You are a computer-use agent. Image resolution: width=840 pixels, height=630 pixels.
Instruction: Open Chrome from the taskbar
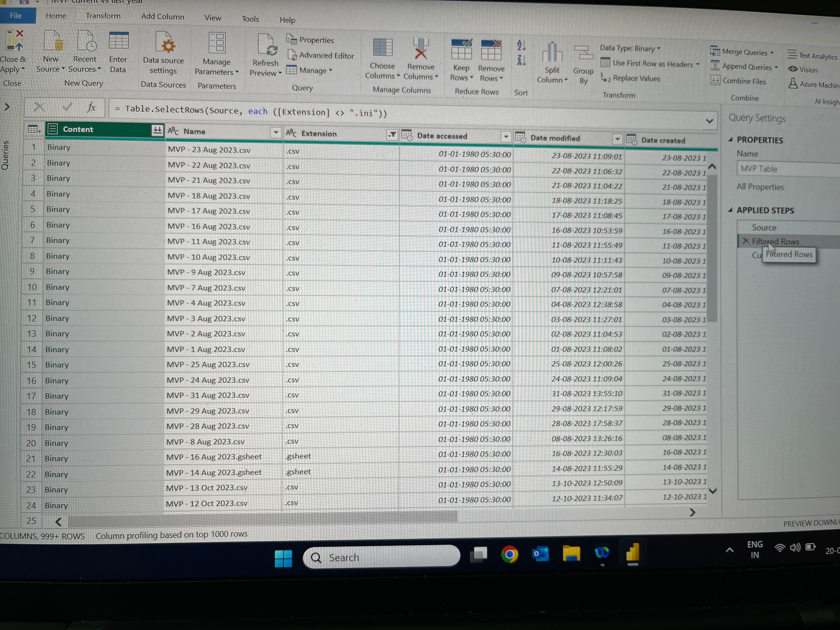tap(509, 555)
